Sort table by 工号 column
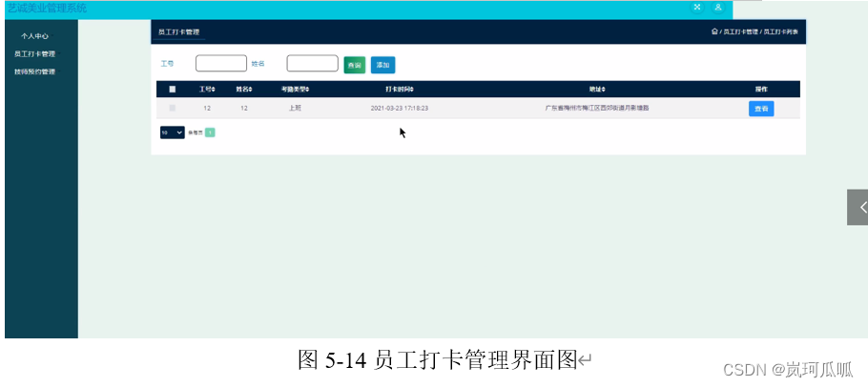The height and width of the screenshot is (387, 868). pyautogui.click(x=208, y=89)
